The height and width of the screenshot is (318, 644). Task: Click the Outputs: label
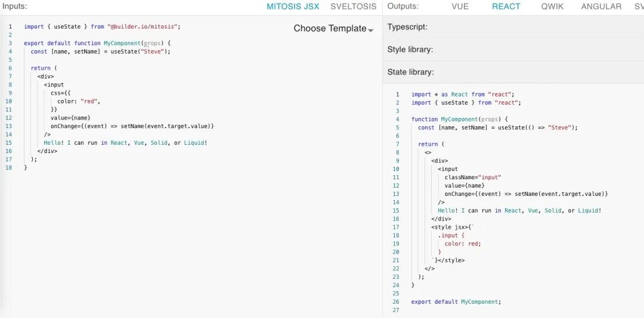click(x=403, y=6)
